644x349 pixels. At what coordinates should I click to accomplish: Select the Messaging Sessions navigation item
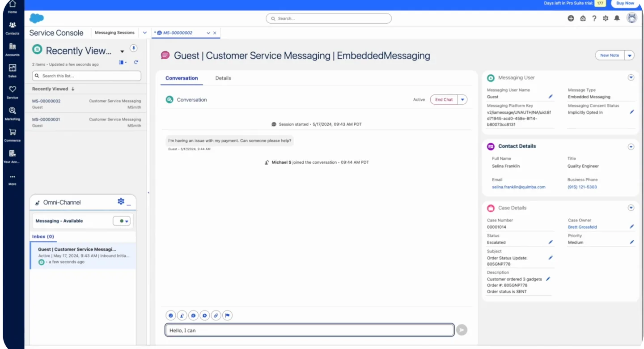tap(114, 33)
